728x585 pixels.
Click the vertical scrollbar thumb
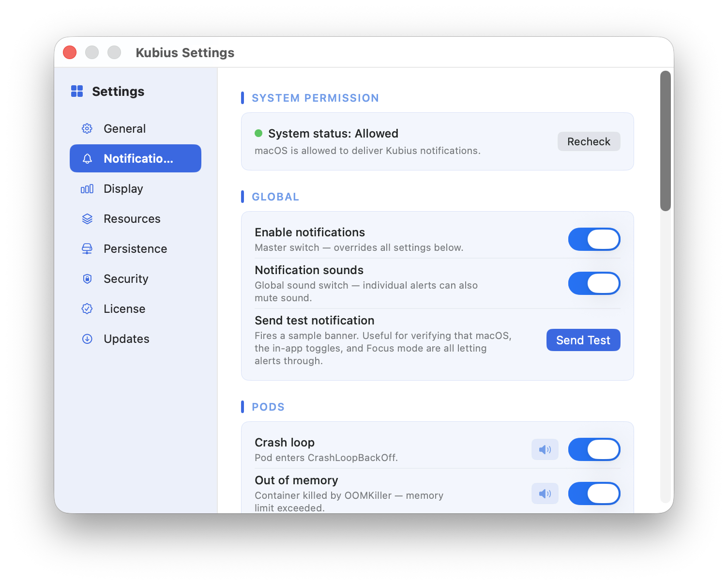click(x=666, y=141)
